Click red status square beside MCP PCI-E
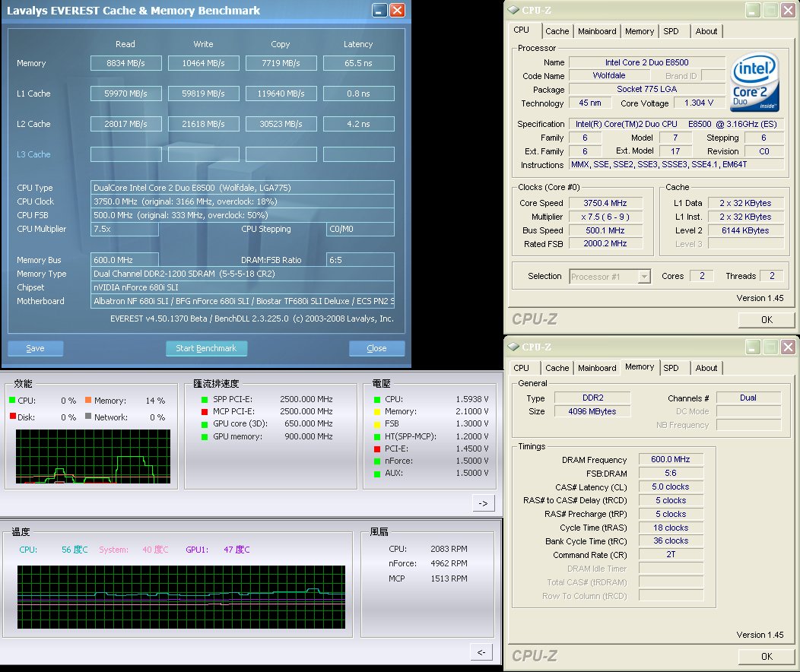 point(205,412)
